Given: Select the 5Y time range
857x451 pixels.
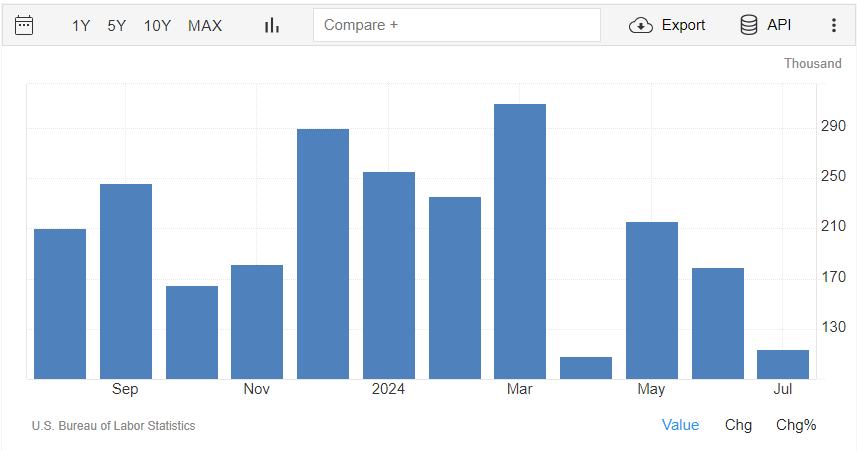Looking at the screenshot, I should click(117, 25).
